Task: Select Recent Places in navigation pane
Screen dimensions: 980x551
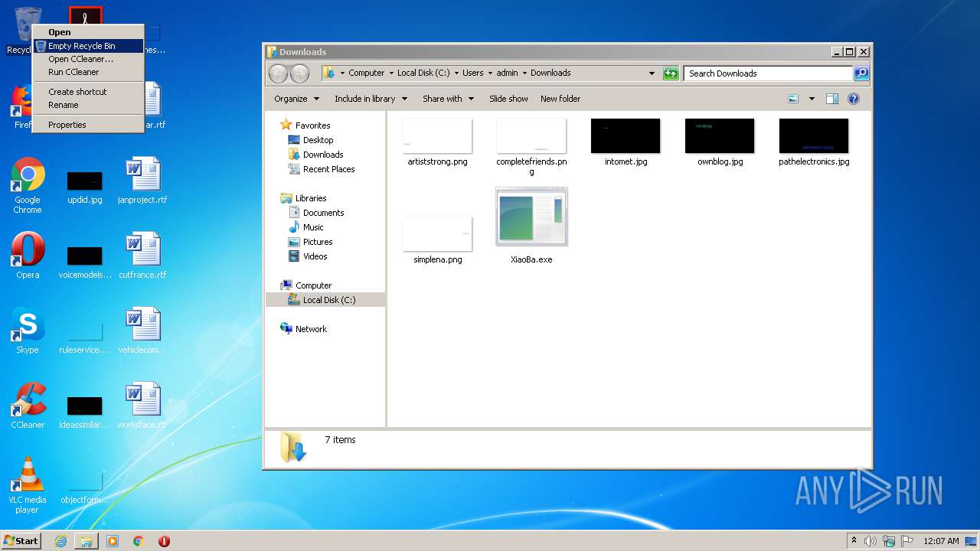Action: (328, 169)
